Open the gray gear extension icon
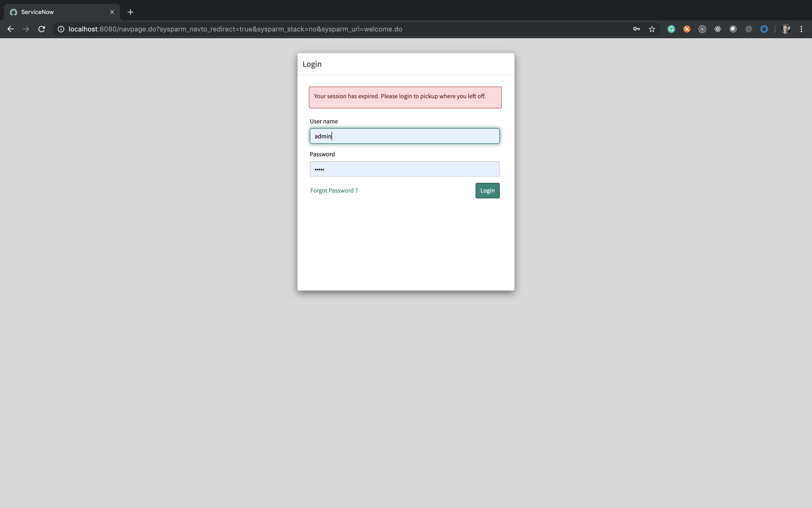The width and height of the screenshot is (812, 508). 749,29
